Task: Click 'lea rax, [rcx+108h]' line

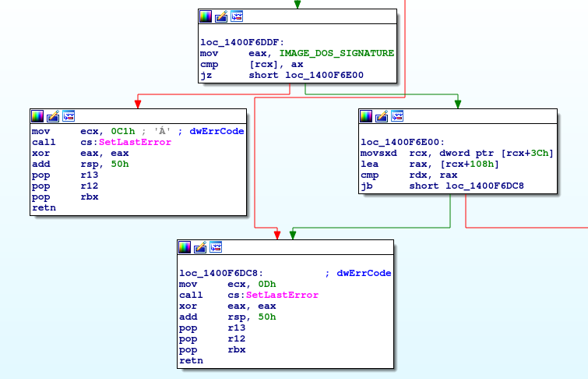Action: tap(430, 164)
